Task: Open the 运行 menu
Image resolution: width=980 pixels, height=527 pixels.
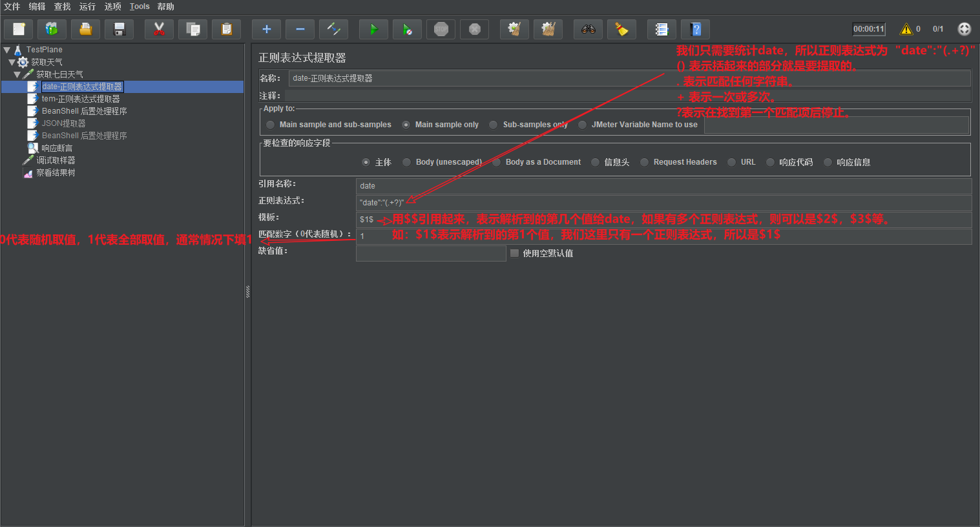Action: pyautogui.click(x=87, y=6)
